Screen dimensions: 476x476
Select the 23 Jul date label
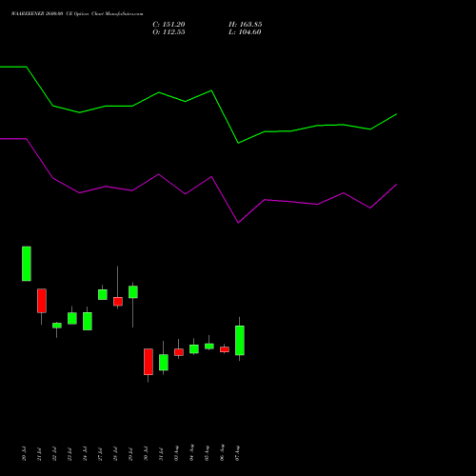click(x=69, y=454)
